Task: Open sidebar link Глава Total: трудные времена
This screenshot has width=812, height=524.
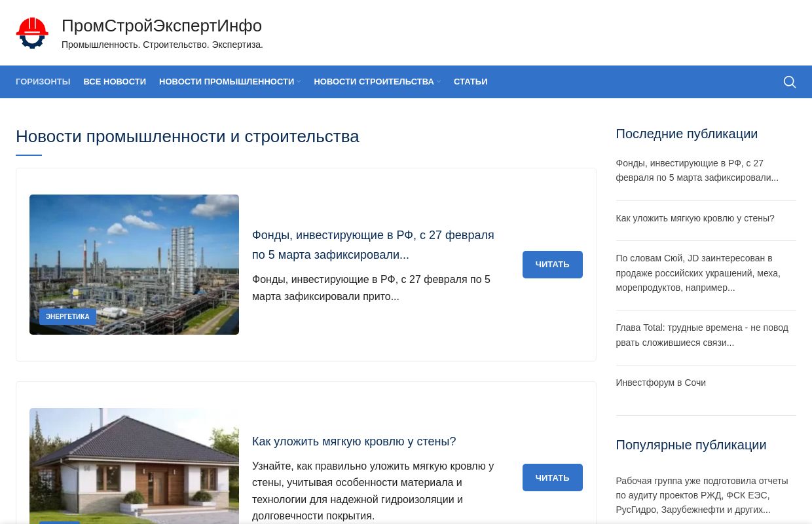Action: click(x=701, y=335)
